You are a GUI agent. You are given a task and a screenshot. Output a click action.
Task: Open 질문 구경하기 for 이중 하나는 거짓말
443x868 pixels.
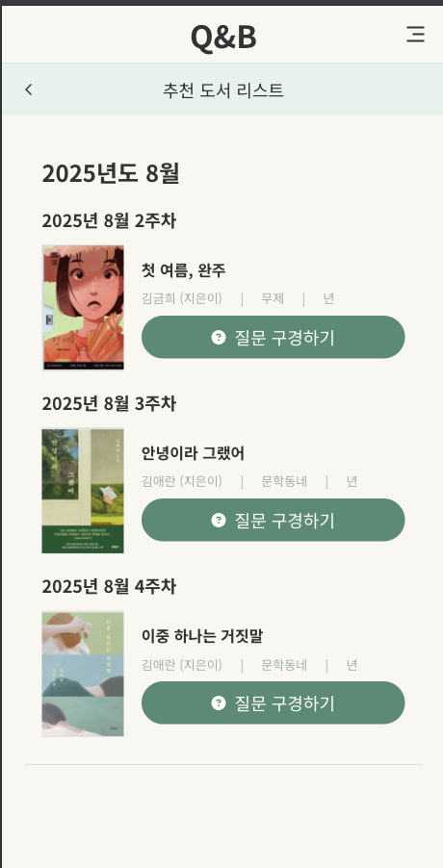click(273, 703)
